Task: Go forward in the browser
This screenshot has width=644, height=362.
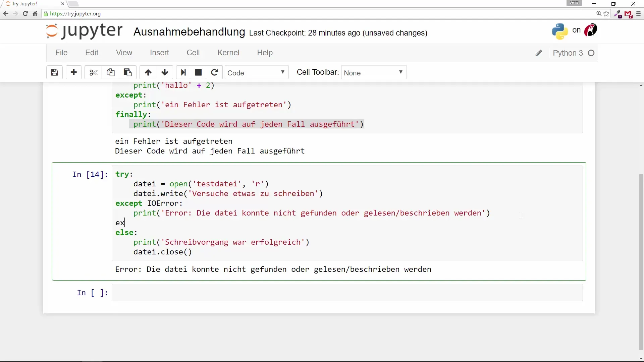Action: [15, 14]
